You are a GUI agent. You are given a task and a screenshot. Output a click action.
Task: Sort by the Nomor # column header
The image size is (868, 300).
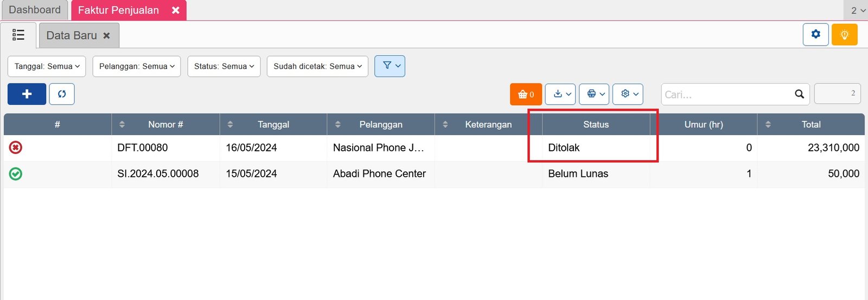point(165,125)
